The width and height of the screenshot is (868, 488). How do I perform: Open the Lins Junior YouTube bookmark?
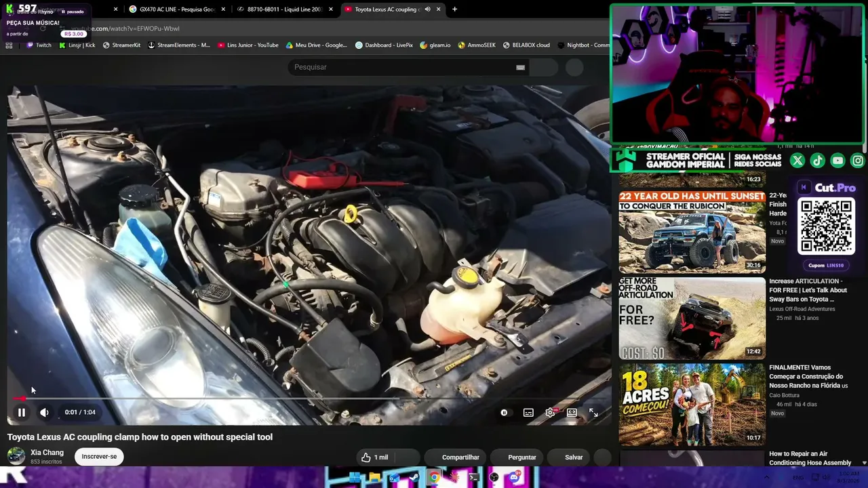(x=248, y=45)
